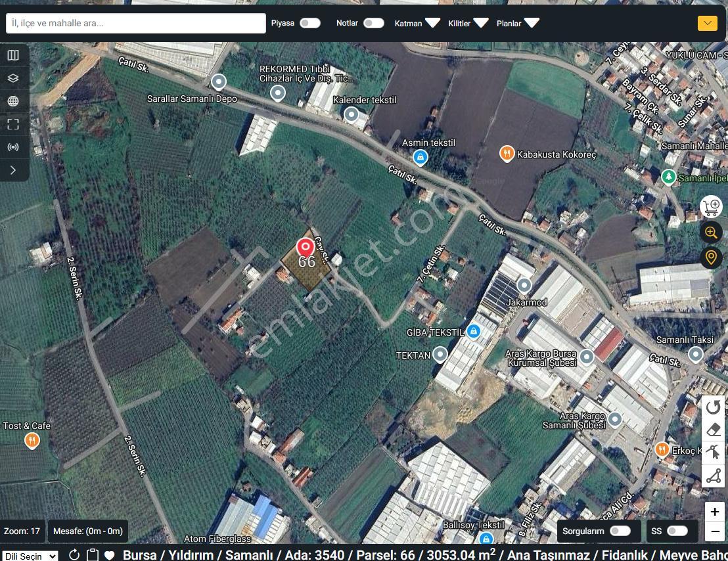Click the red parcel 66 marker

click(306, 248)
